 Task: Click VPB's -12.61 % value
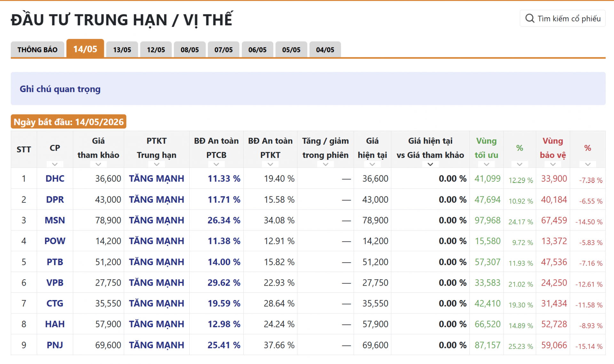(x=589, y=284)
